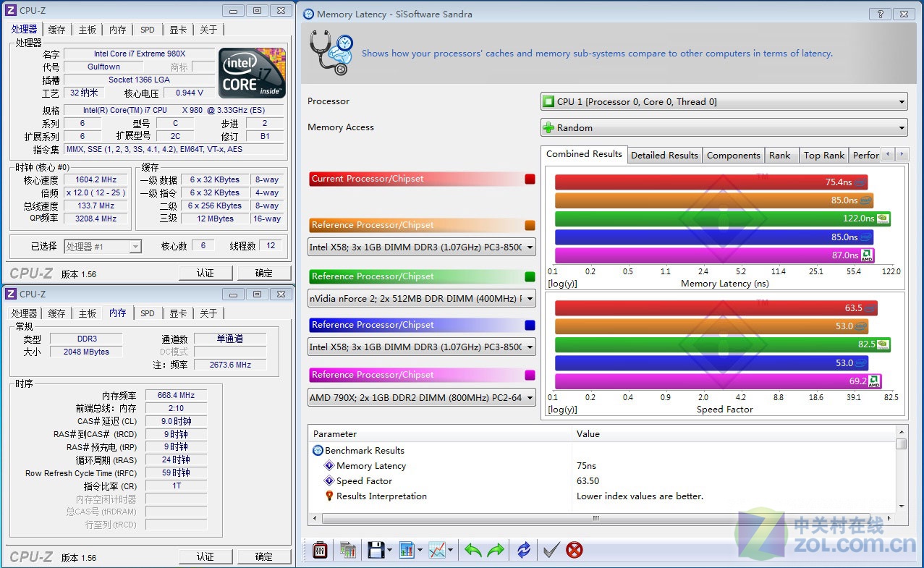Click the Value column header
924x568 pixels.
point(734,434)
